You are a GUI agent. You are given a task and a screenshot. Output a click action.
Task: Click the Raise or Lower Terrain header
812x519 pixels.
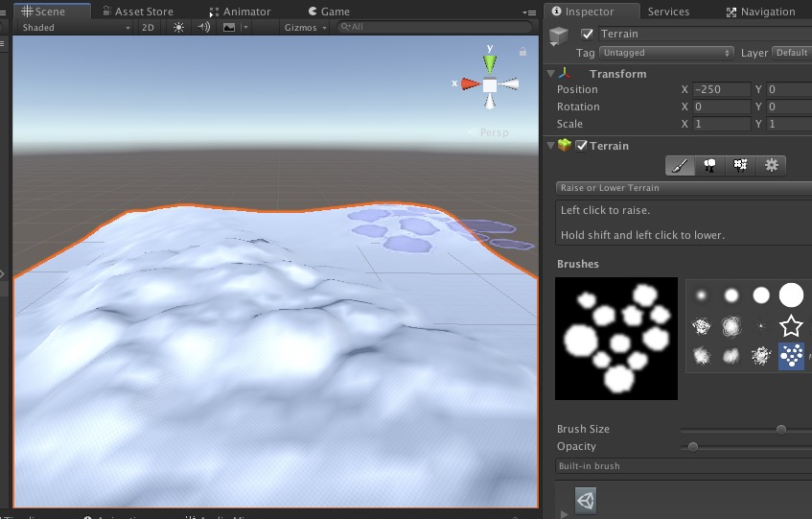684,188
